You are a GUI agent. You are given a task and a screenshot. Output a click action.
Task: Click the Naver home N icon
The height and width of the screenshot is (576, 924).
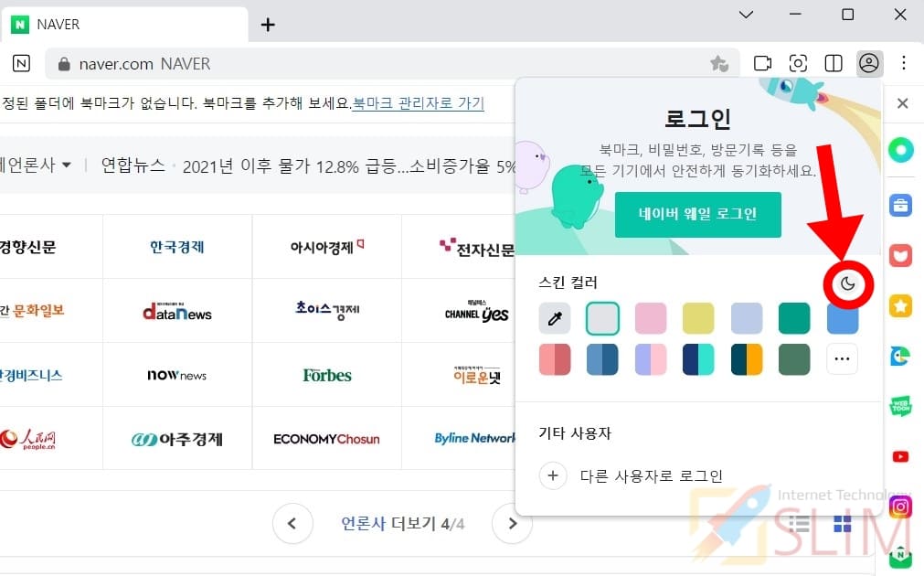click(x=21, y=63)
